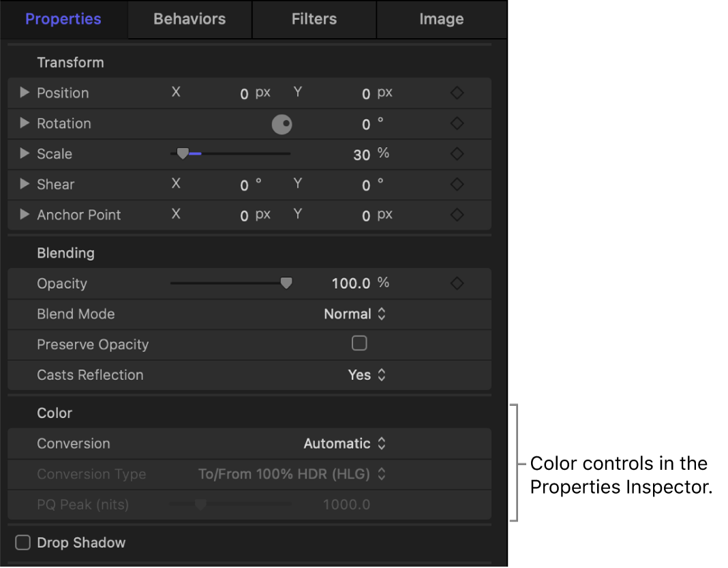The height and width of the screenshot is (568, 728).
Task: Enable the Drop Shadow checkbox
Action: 22,542
